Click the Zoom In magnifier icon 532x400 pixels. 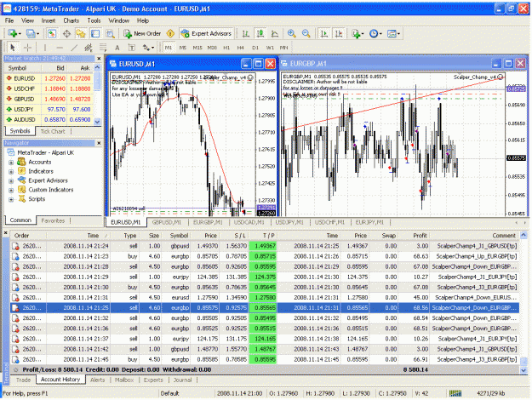tap(291, 33)
